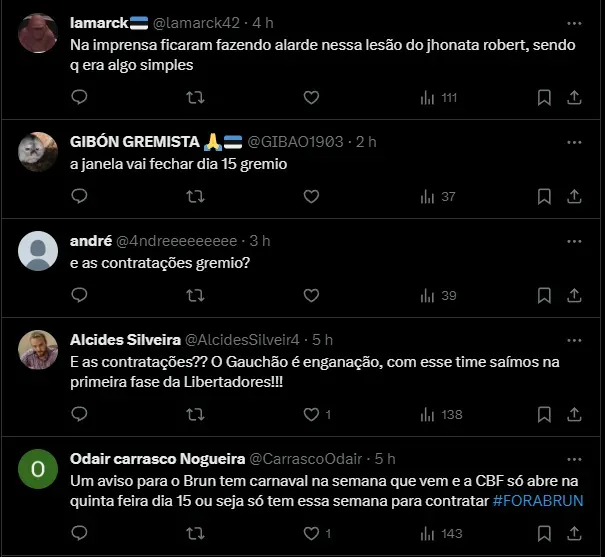Reply to lamarck's tweet about jhonata robert
Screen dimensions: 605x557
[79, 97]
